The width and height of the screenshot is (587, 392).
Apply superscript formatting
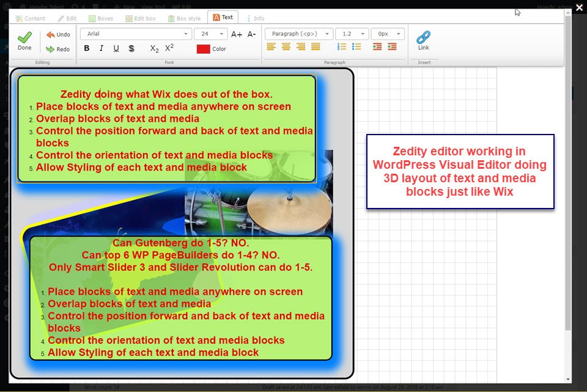click(169, 48)
